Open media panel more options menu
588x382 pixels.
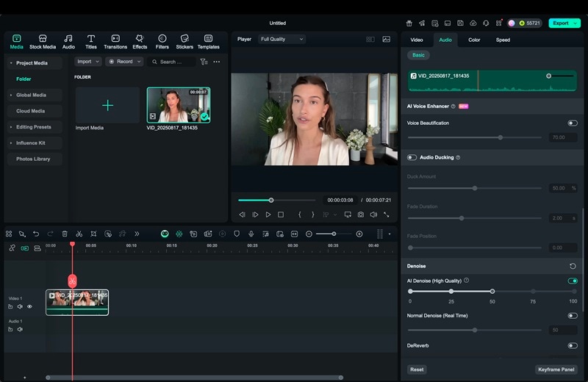click(x=217, y=62)
